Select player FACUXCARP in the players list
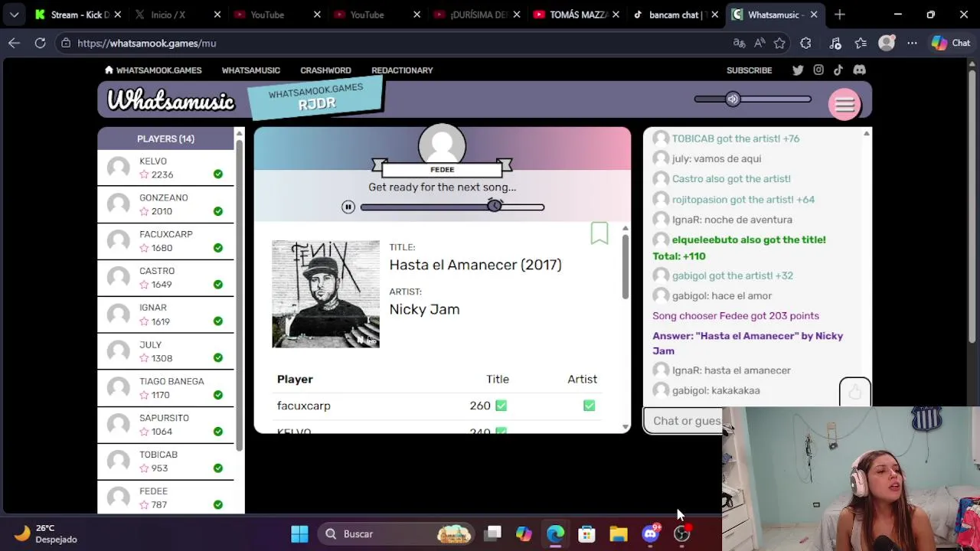The image size is (980, 551). point(165,241)
